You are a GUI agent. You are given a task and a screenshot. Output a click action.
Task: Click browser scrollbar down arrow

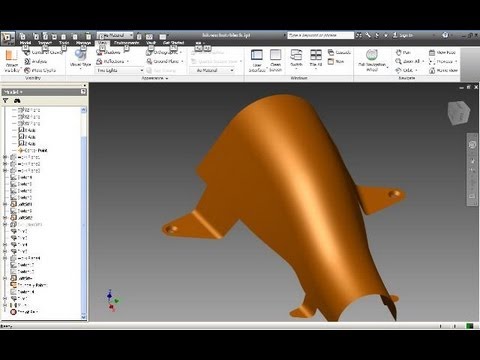(83, 317)
